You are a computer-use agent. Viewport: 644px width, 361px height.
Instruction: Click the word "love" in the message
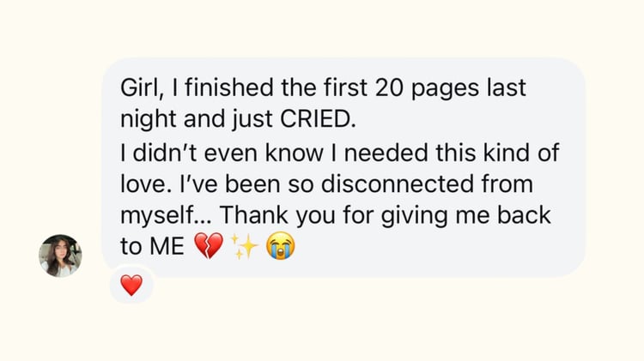click(138, 184)
